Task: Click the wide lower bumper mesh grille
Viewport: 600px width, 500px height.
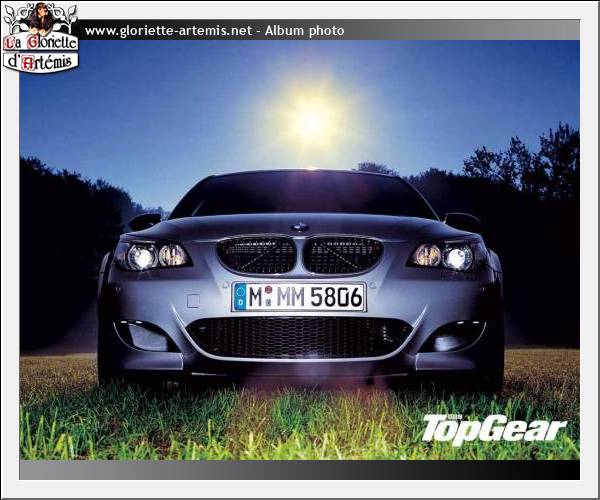Action: [299, 337]
